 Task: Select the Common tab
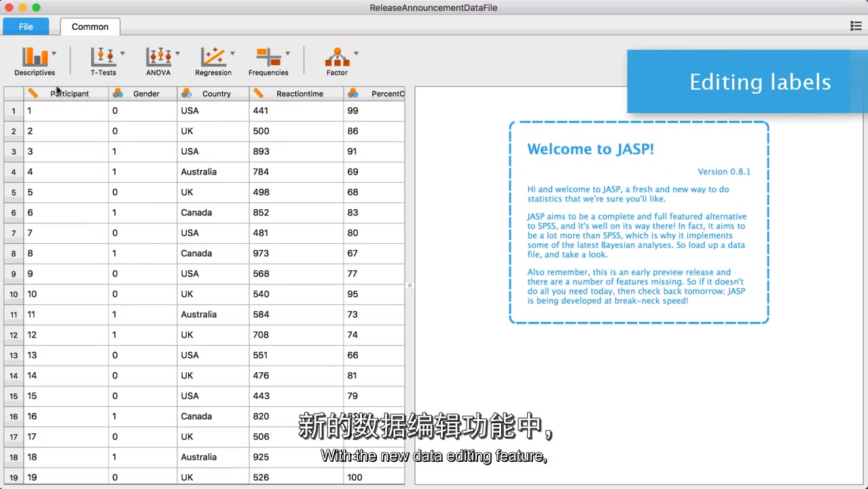pos(90,26)
